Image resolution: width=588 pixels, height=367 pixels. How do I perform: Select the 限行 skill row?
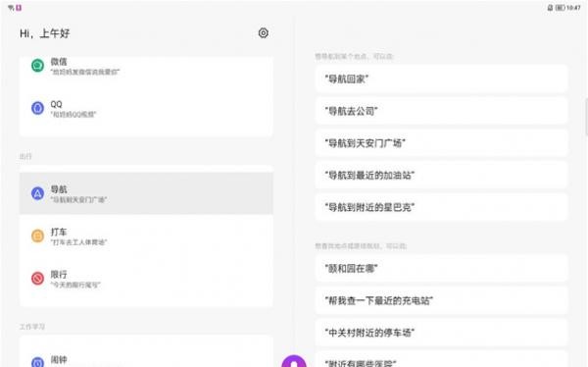[x=146, y=279]
